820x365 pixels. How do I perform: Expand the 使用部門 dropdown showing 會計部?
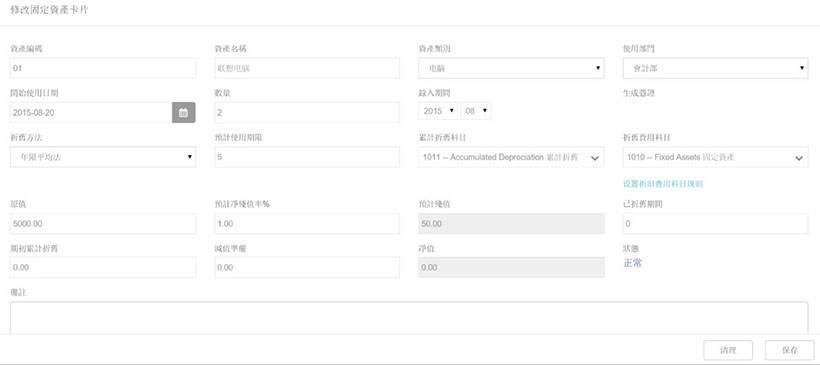click(715, 68)
